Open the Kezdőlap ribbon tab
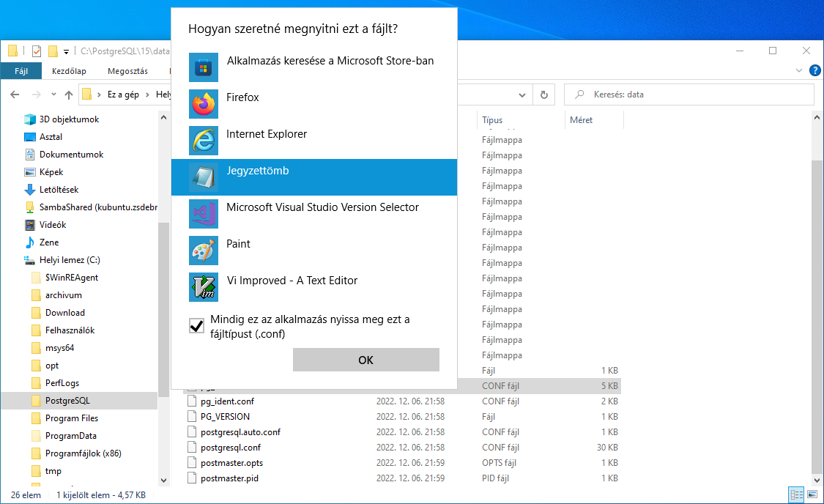Viewport: 824px width, 504px height. pyautogui.click(x=69, y=71)
